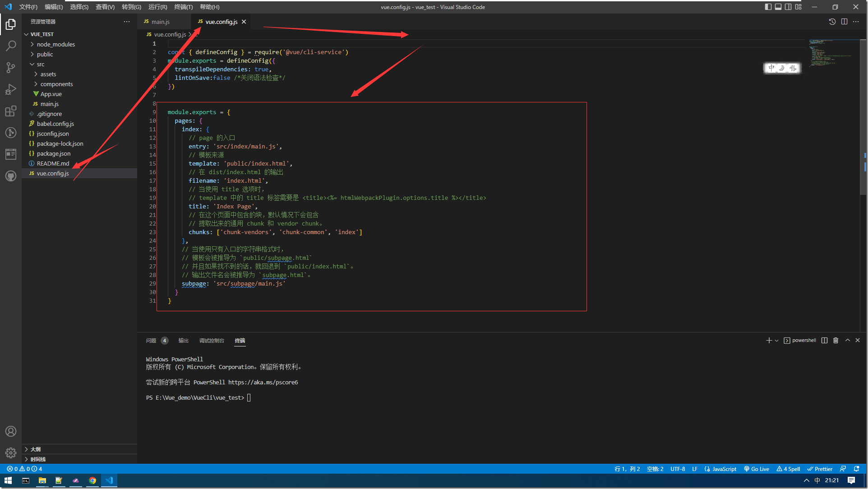Switch to the 调试控制台 tab
This screenshot has width=868, height=489.
pos(212,341)
